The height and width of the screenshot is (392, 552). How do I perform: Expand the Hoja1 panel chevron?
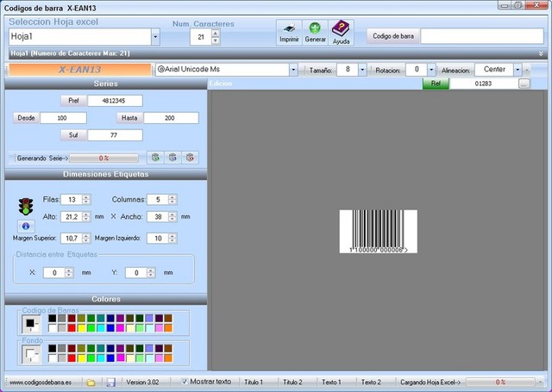coord(541,53)
